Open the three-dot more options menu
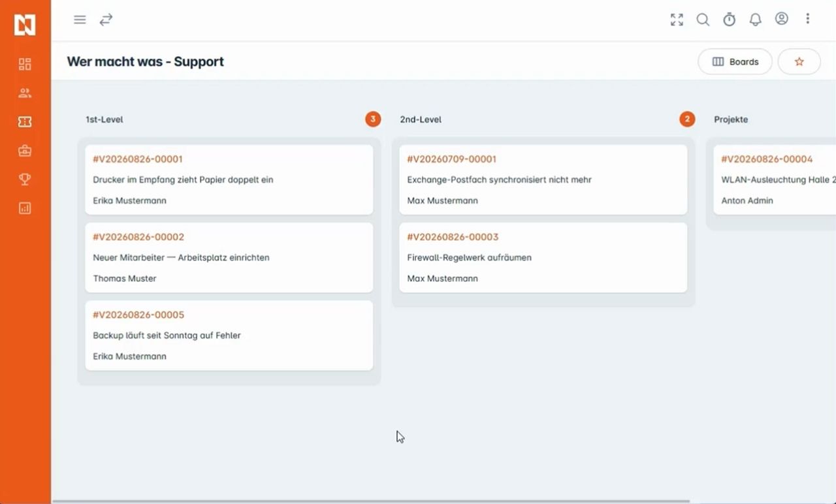The height and width of the screenshot is (504, 836). tap(807, 19)
